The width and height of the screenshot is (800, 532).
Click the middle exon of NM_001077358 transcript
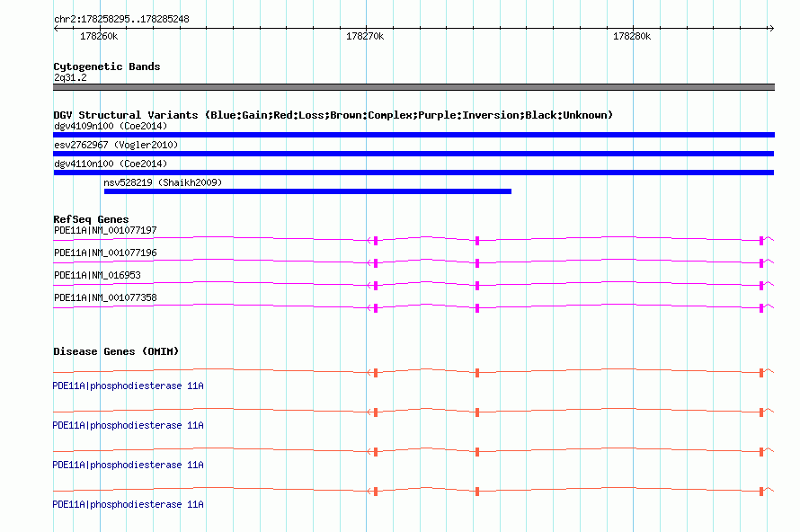coord(477,308)
